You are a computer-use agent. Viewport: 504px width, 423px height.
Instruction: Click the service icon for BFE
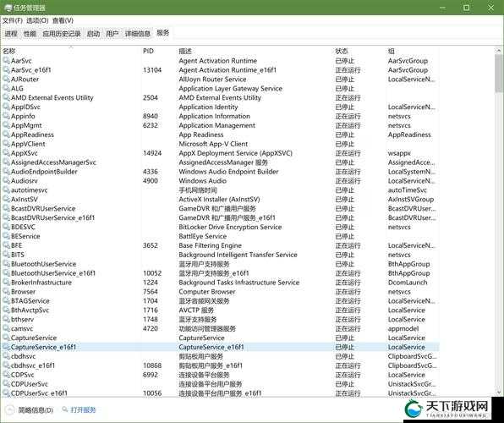coord(6,245)
